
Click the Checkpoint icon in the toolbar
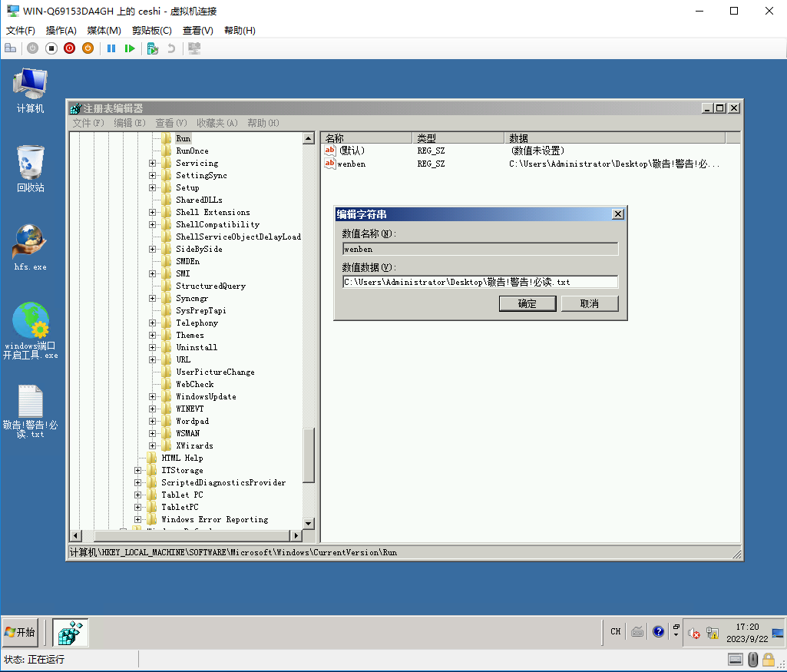[x=152, y=48]
